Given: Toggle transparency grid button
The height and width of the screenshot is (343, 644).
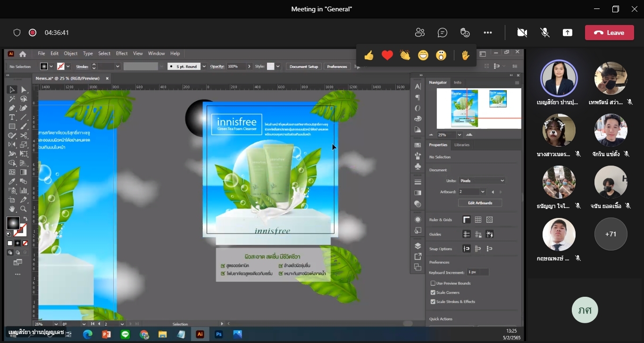Looking at the screenshot, I should pos(489,220).
